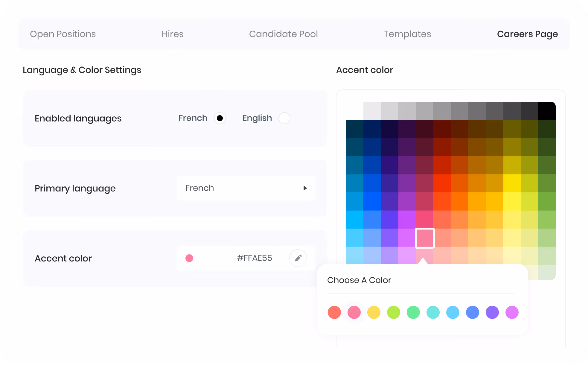Open the Hires tab
The width and height of the screenshot is (588, 365).
(x=173, y=34)
